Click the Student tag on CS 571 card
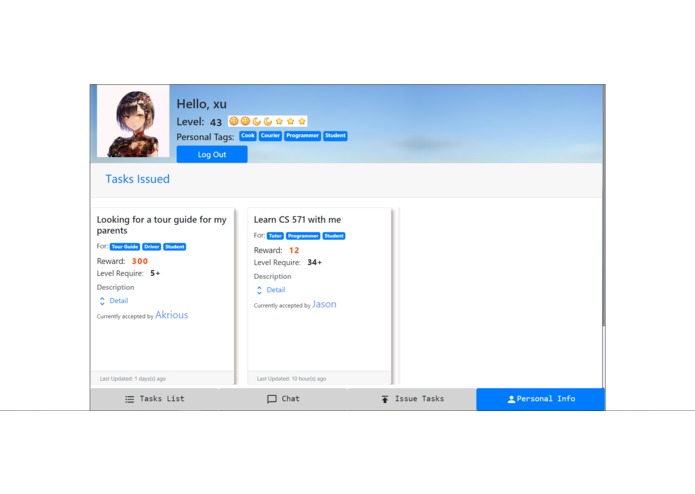This screenshot has height=494, width=695. [x=334, y=236]
